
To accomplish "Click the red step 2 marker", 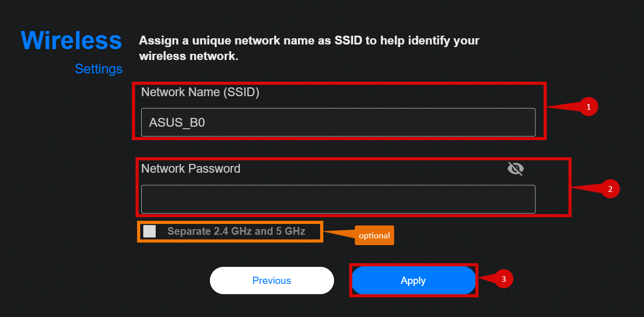I will 610,189.
